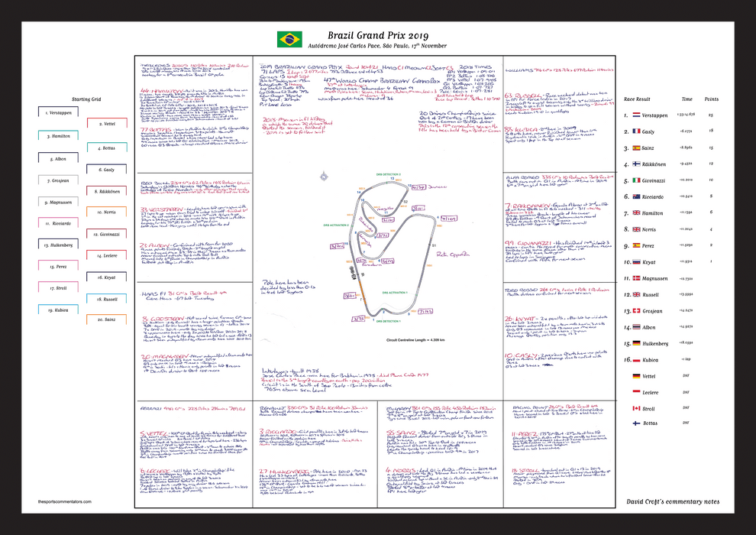Click the Dutch flag next to Verstappen
756x535 pixels.
coord(635,115)
